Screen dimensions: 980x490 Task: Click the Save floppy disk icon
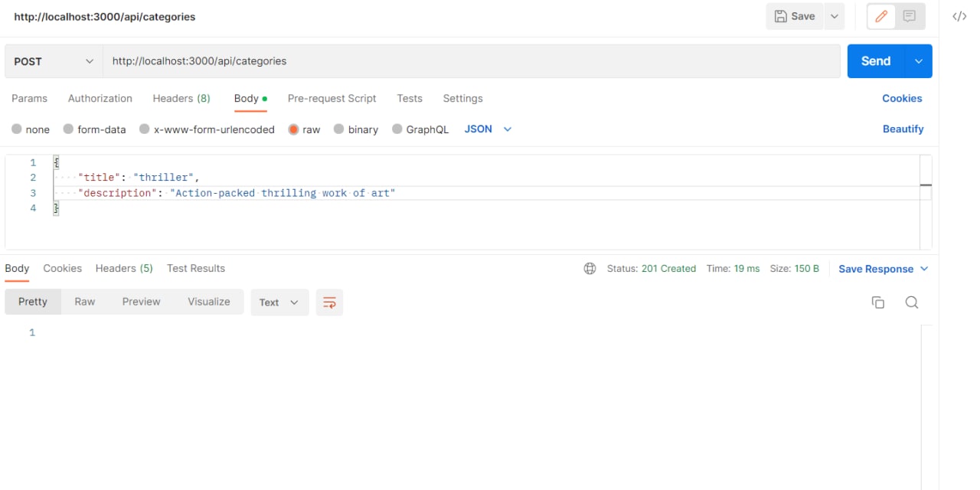coord(780,16)
